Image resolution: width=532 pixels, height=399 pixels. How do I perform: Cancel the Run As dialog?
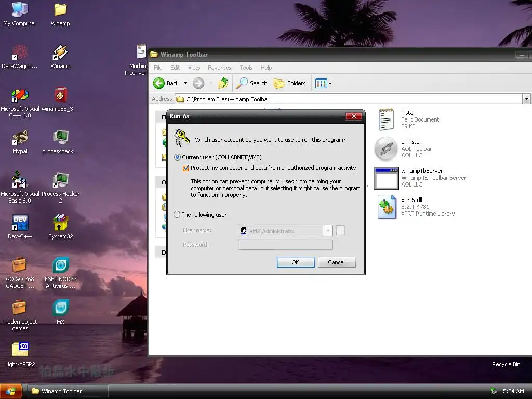(337, 262)
